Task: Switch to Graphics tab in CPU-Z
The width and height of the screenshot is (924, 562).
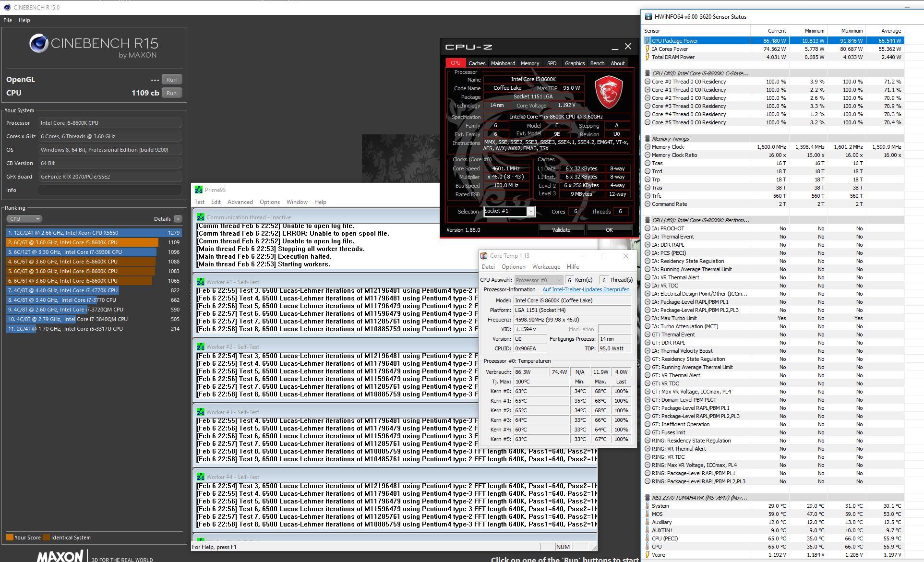Action: click(575, 63)
